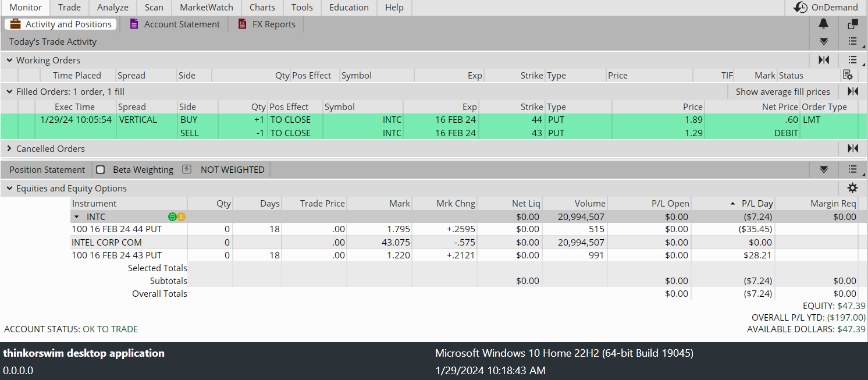Click the OVERALL P/L YTD value ($197.00)
Screen dimensions: 868x380
tap(846, 317)
